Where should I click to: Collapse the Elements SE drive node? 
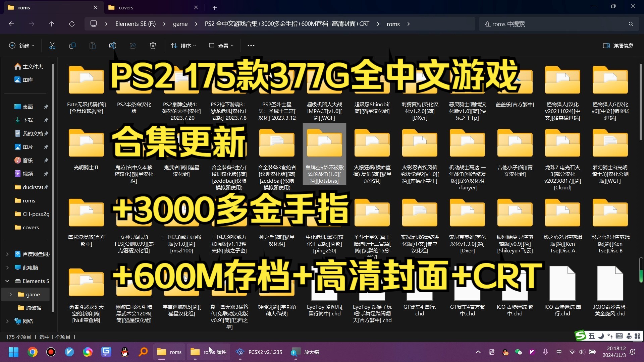7,281
